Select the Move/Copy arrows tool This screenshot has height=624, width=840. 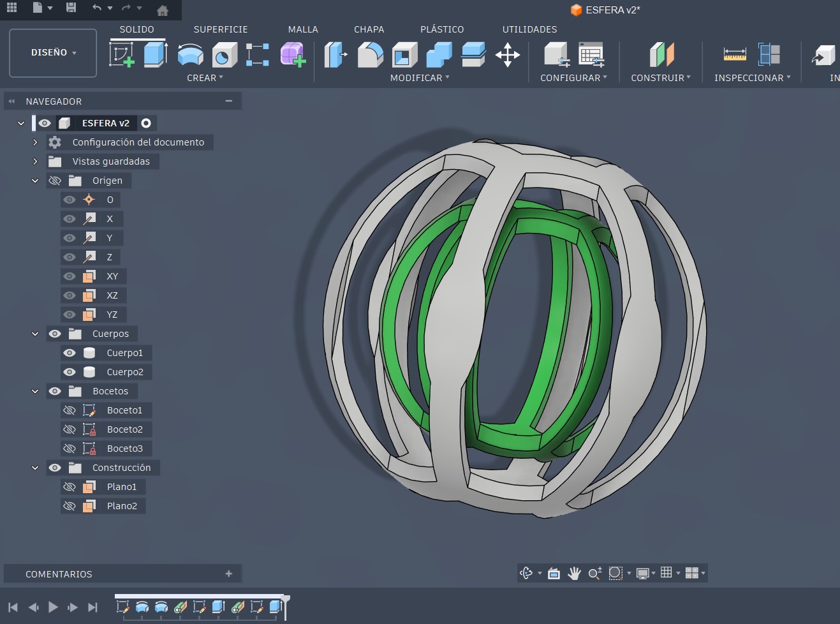tap(508, 55)
